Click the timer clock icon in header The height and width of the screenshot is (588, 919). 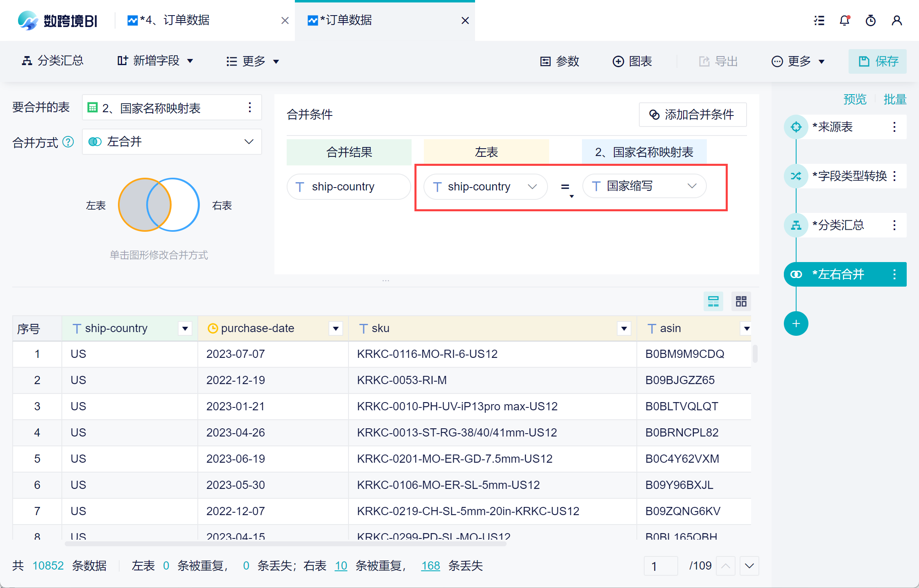coord(871,20)
